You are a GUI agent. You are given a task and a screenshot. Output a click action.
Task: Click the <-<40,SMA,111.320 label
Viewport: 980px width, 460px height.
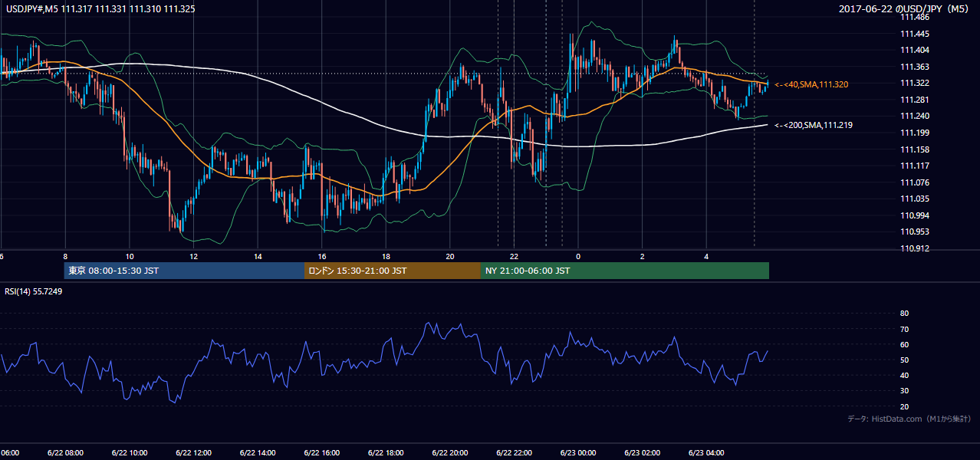811,84
